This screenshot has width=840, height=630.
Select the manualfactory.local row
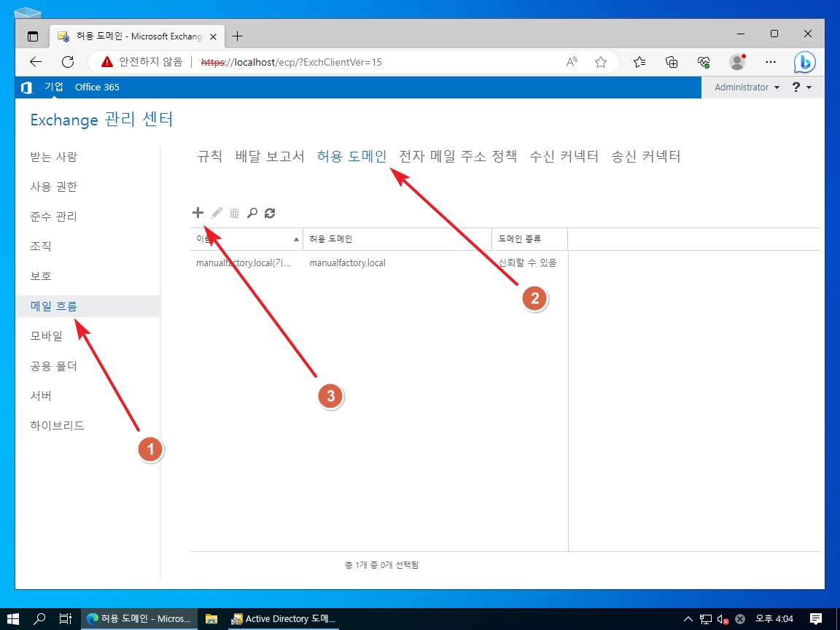[x=378, y=263]
